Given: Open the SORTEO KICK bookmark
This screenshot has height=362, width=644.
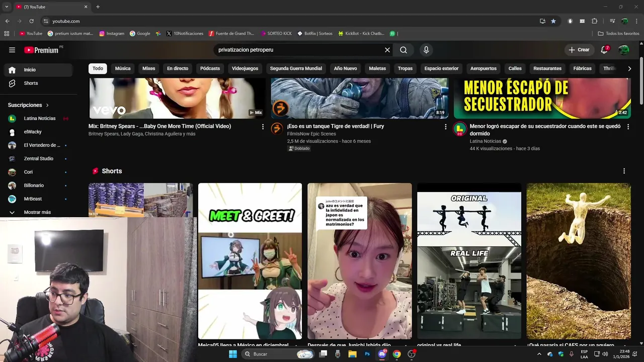Looking at the screenshot, I should pyautogui.click(x=276, y=34).
